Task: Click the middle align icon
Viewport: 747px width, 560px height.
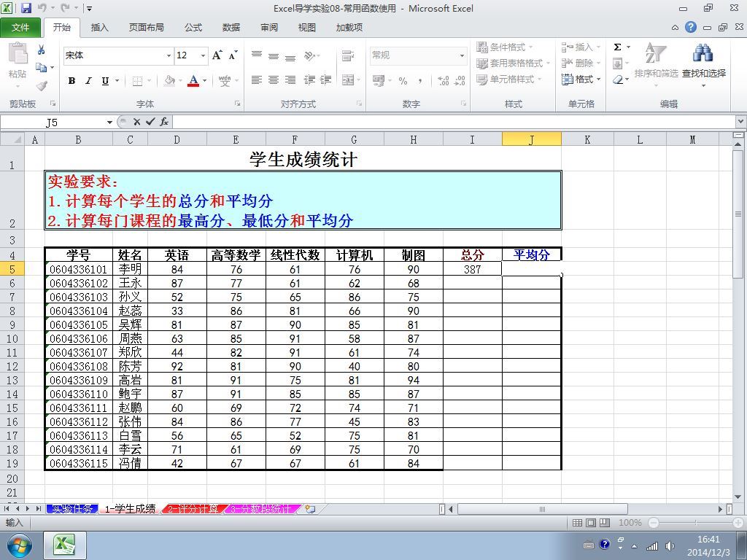Action: pos(274,55)
